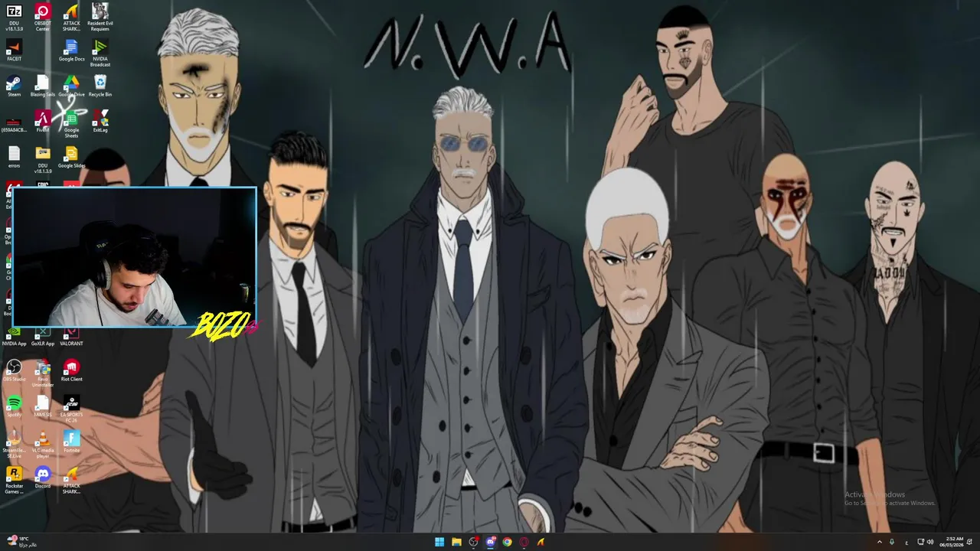
Task: Launch OBSBOT Center shortcut
Action: (43, 17)
